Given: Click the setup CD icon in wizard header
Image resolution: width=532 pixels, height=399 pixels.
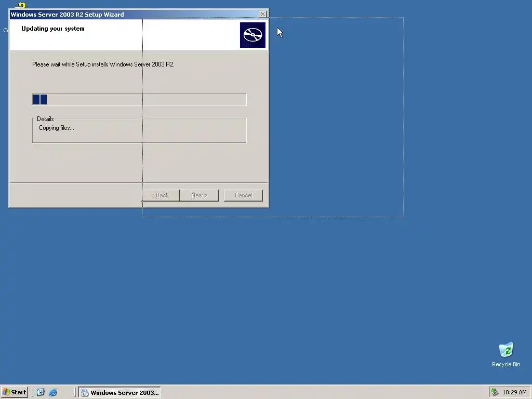Looking at the screenshot, I should pos(252,35).
